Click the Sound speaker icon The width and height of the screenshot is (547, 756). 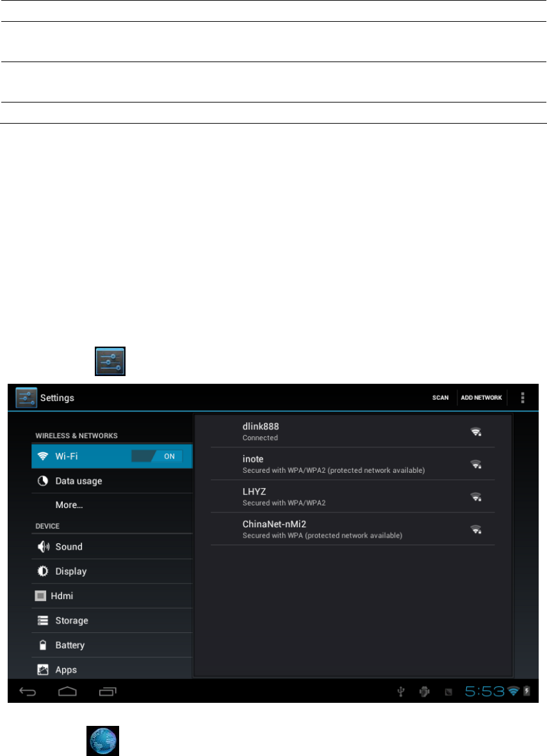[x=44, y=546]
